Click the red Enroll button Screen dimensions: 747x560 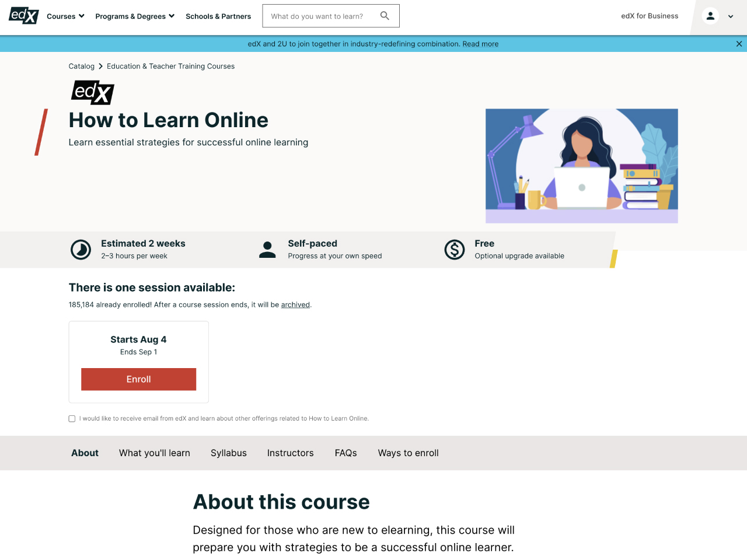pyautogui.click(x=138, y=379)
